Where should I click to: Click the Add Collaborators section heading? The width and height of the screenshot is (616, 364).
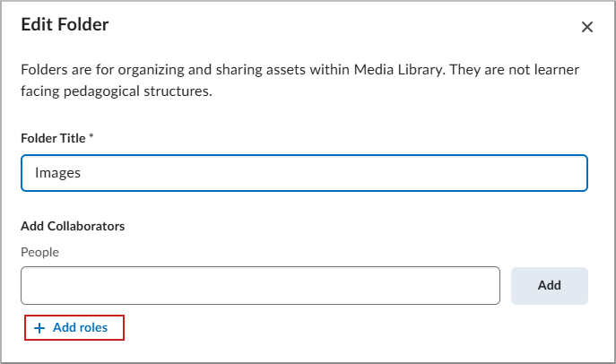click(x=73, y=226)
